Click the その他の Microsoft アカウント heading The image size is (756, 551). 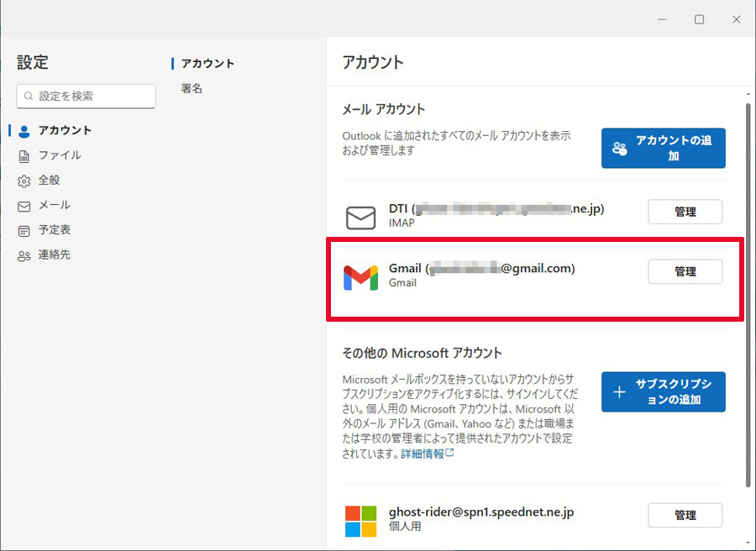422,354
